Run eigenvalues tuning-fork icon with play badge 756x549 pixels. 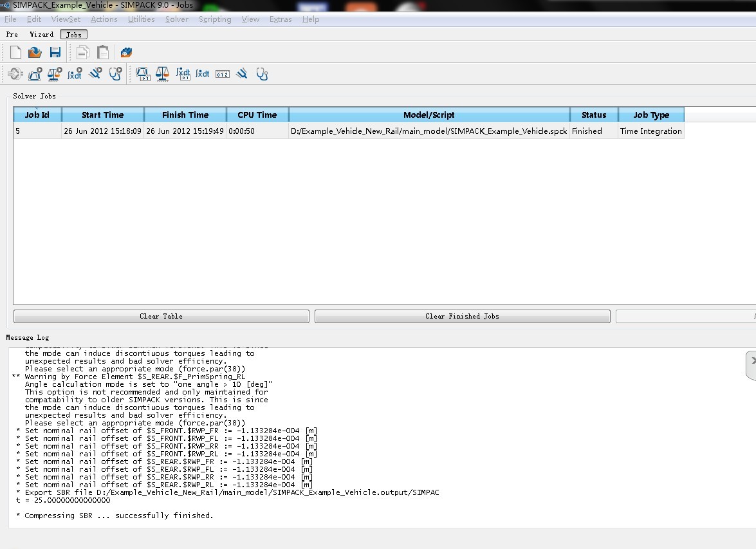tap(95, 73)
